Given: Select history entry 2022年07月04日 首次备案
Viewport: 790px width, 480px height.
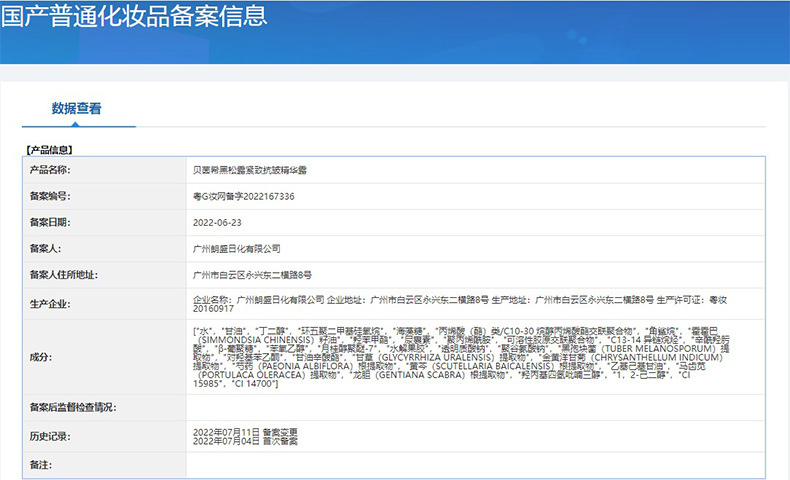Looking at the screenshot, I should click(x=245, y=441).
